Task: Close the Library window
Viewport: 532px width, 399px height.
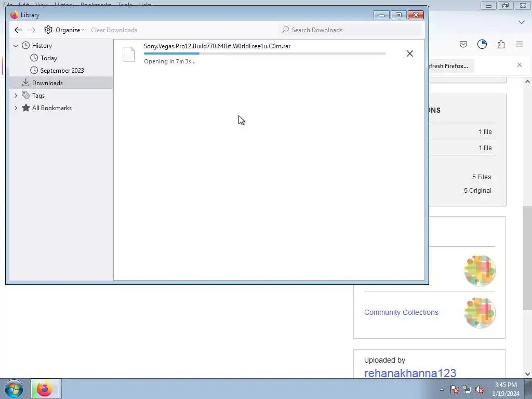Action: click(416, 15)
